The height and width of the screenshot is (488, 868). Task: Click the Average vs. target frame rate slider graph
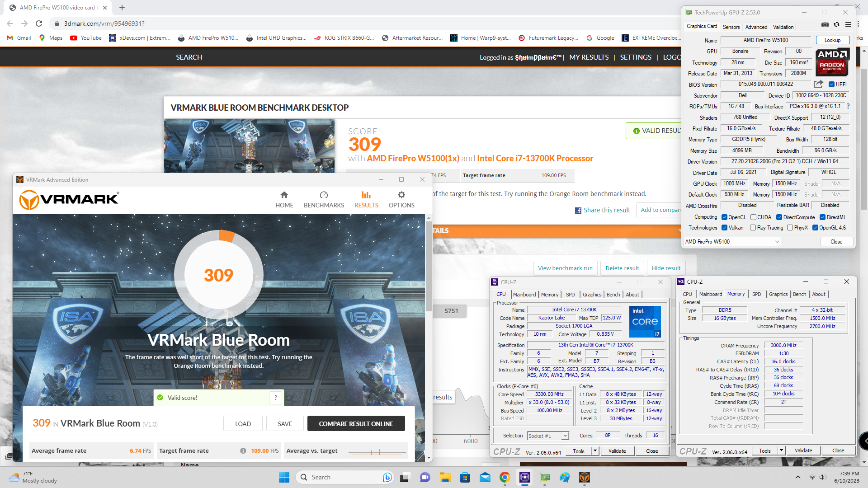pos(377,451)
